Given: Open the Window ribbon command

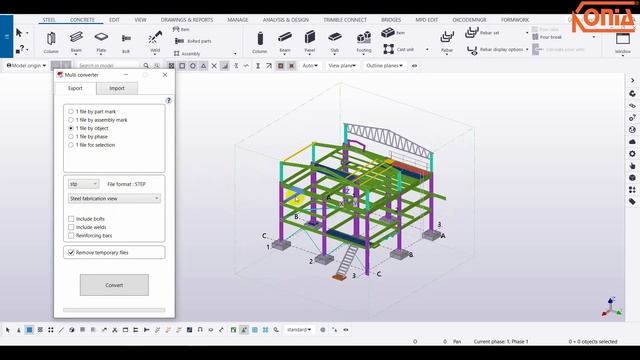Looking at the screenshot, I should point(623,43).
